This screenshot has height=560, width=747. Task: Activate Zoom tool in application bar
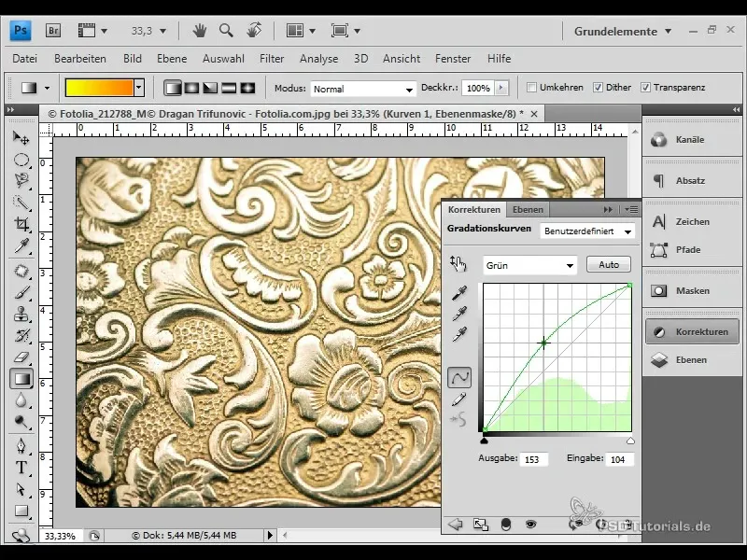point(226,31)
